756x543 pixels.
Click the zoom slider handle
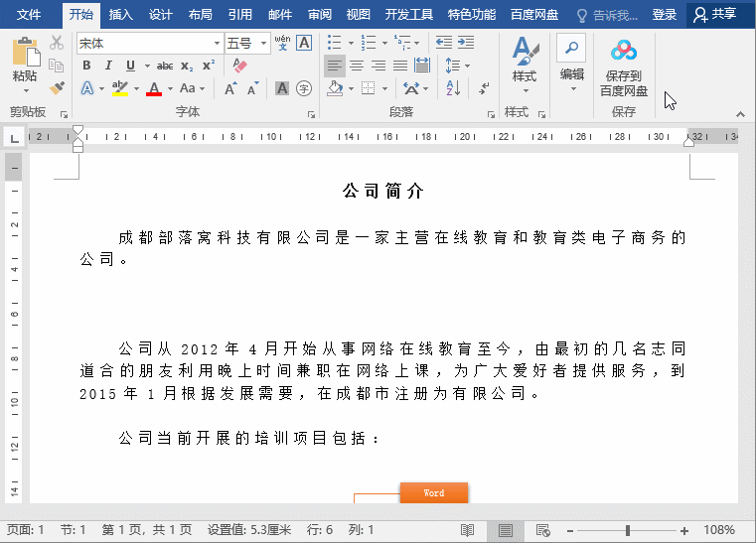coord(628,531)
